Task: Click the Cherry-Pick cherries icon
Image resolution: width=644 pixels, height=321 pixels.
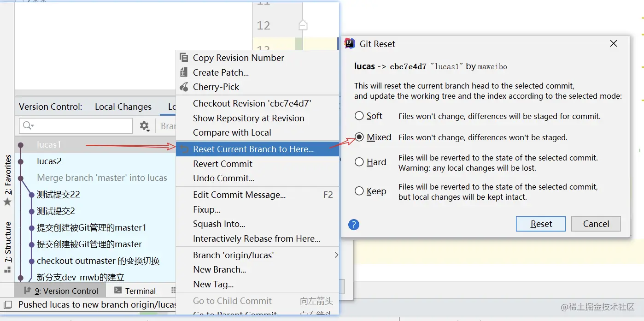Action: coord(184,87)
